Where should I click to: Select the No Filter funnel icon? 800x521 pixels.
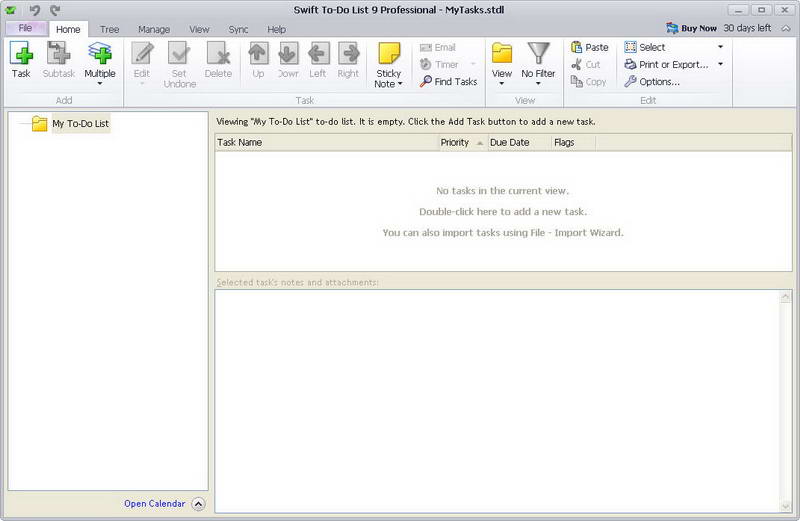538,54
